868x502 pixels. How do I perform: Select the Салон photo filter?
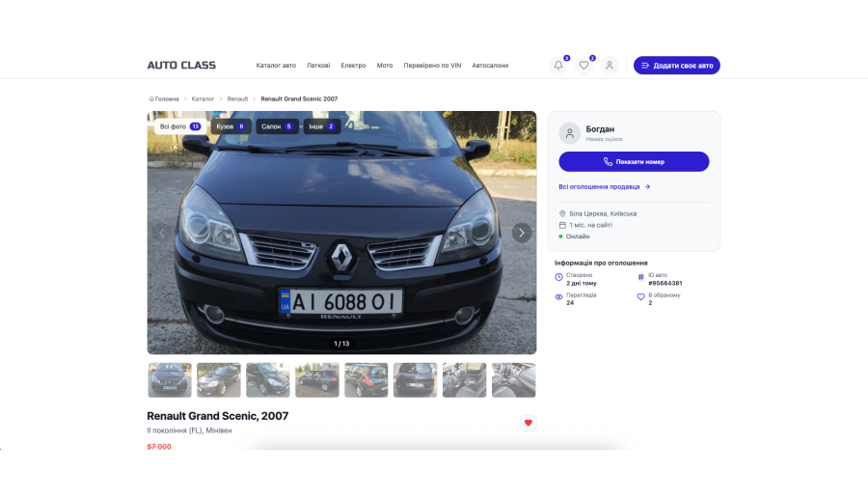277,126
